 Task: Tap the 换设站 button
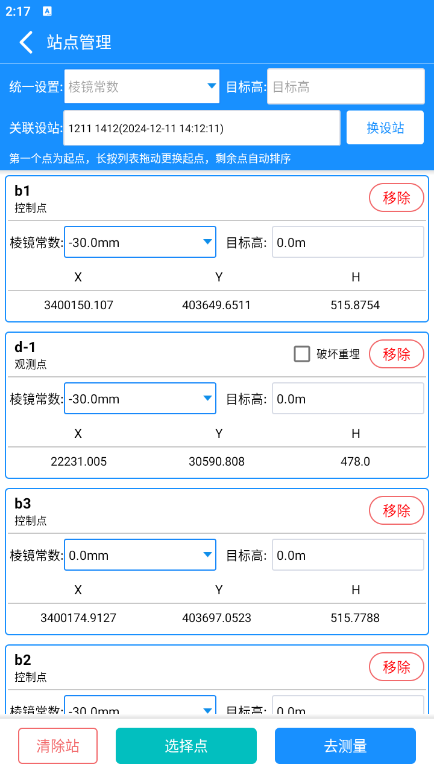point(385,128)
